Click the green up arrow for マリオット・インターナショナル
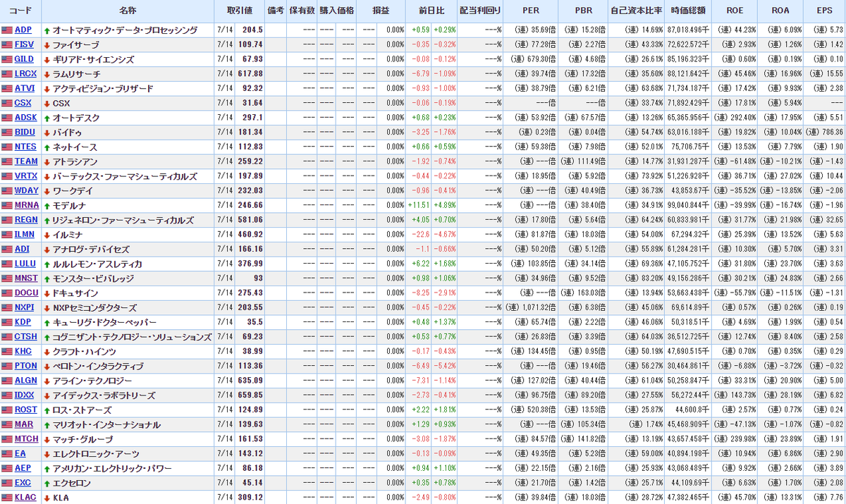Viewport: 846px width, 504px height. pos(47,425)
